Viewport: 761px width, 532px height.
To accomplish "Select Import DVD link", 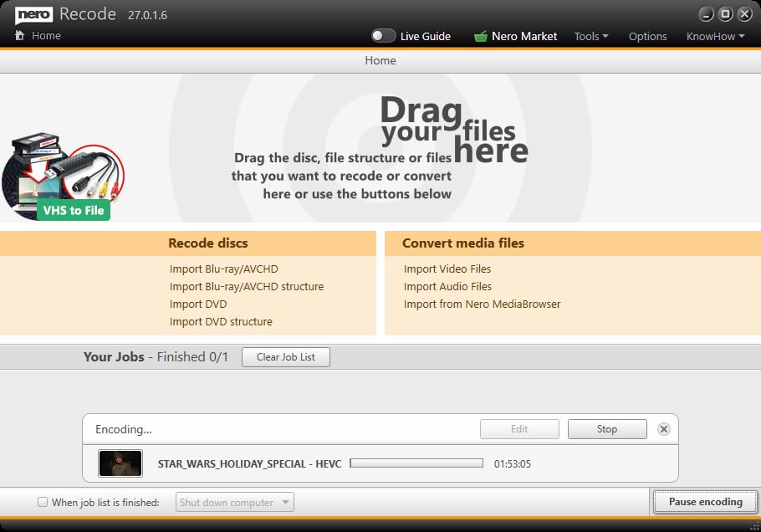I will [x=198, y=304].
